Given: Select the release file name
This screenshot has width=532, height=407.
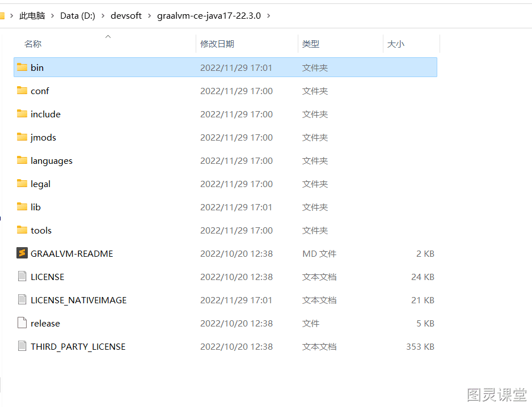Looking at the screenshot, I should [x=45, y=323].
